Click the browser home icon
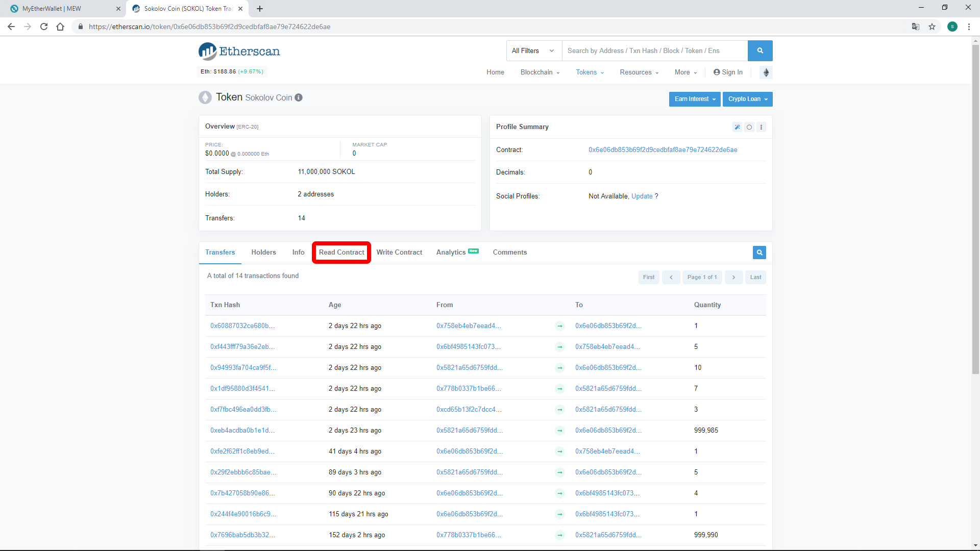This screenshot has height=551, width=980. pyautogui.click(x=60, y=27)
